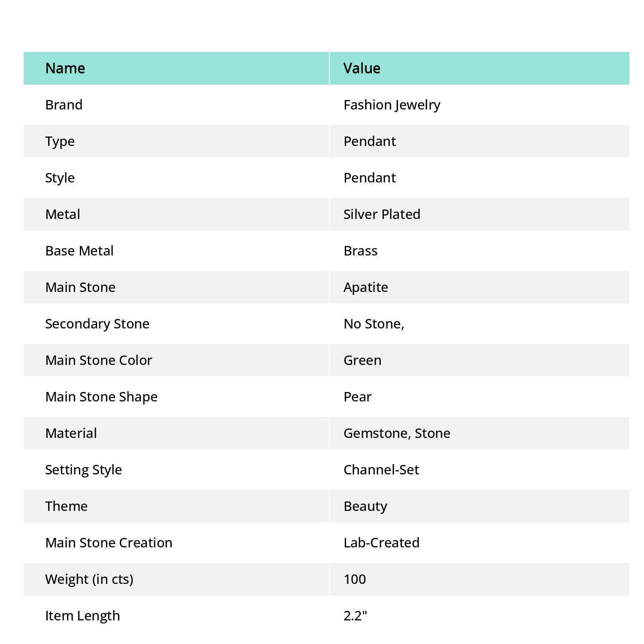Select the Apatite main stone value

pos(366,288)
